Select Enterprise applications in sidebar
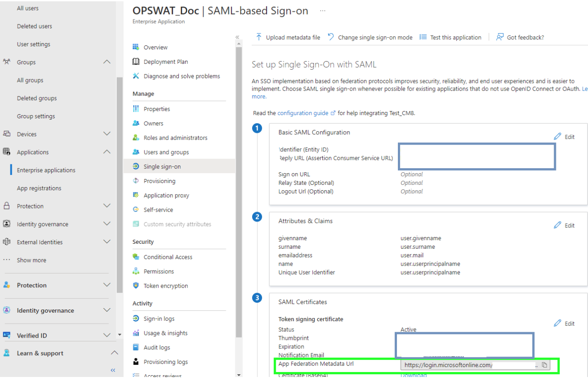588x382 pixels. 46,170
